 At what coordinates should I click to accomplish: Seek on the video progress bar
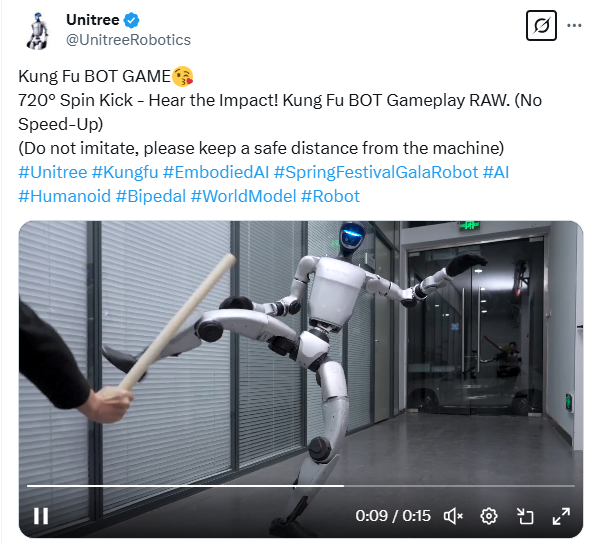tap(301, 485)
